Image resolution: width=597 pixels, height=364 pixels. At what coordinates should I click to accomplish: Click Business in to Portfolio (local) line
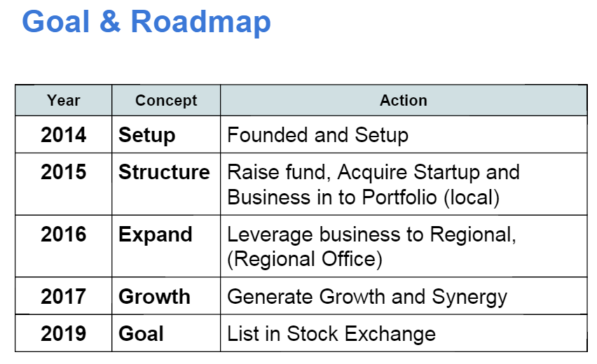(x=363, y=197)
